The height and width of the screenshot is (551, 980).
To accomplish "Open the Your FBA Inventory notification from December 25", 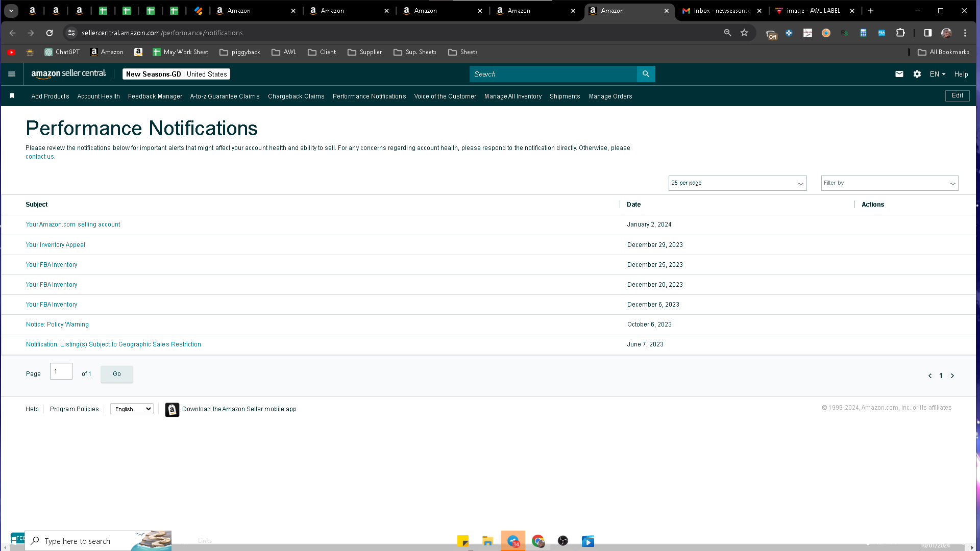I will click(52, 265).
